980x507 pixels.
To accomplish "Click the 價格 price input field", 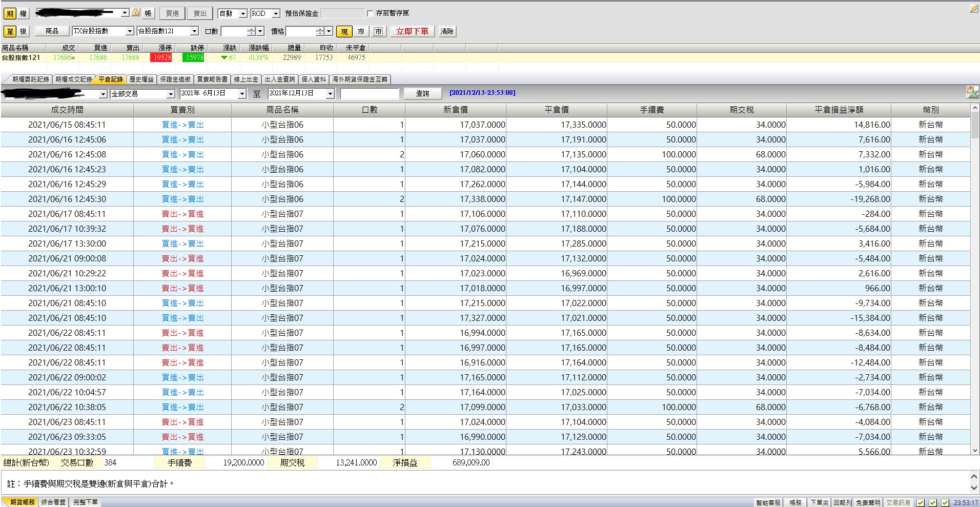I will click(301, 31).
